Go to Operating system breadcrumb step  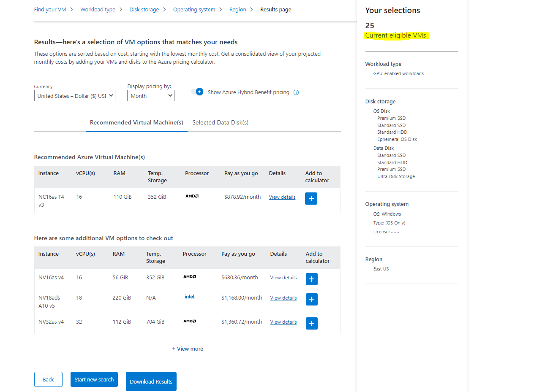194,9
